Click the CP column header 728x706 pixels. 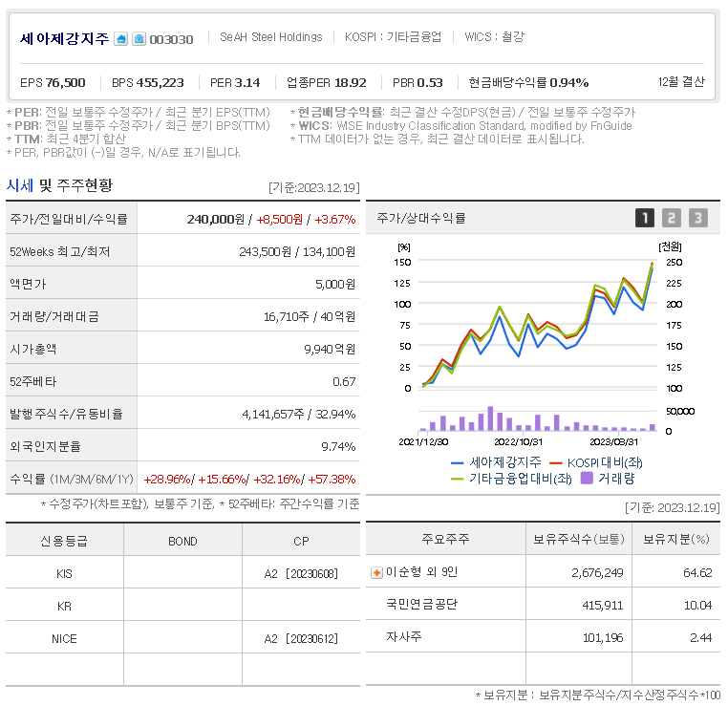[301, 542]
